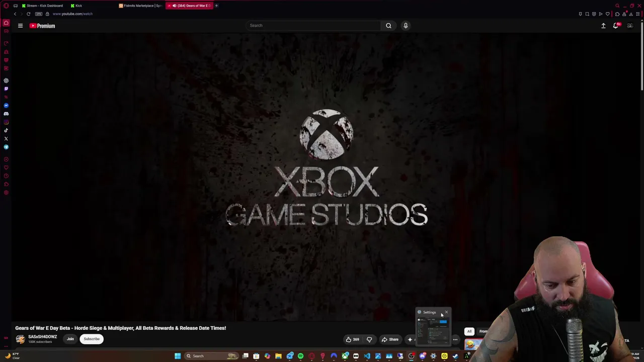The width and height of the screenshot is (644, 362).
Task: Open TikTok in the Opera sidebar
Action: tap(6, 130)
